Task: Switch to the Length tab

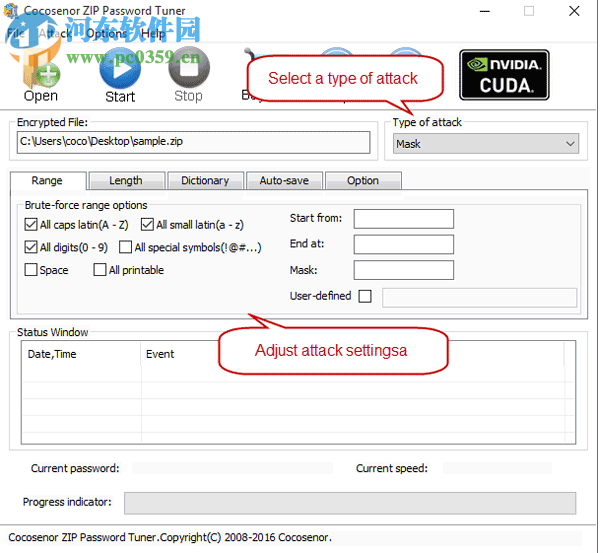Action: tap(126, 180)
